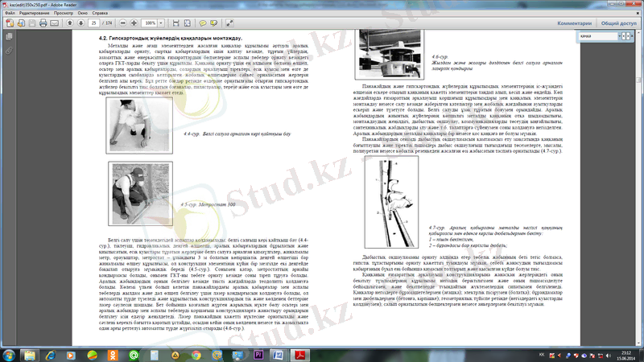The width and height of the screenshot is (644, 362).
Task: Click the Save (floppy disk) icon
Action: coord(32,23)
